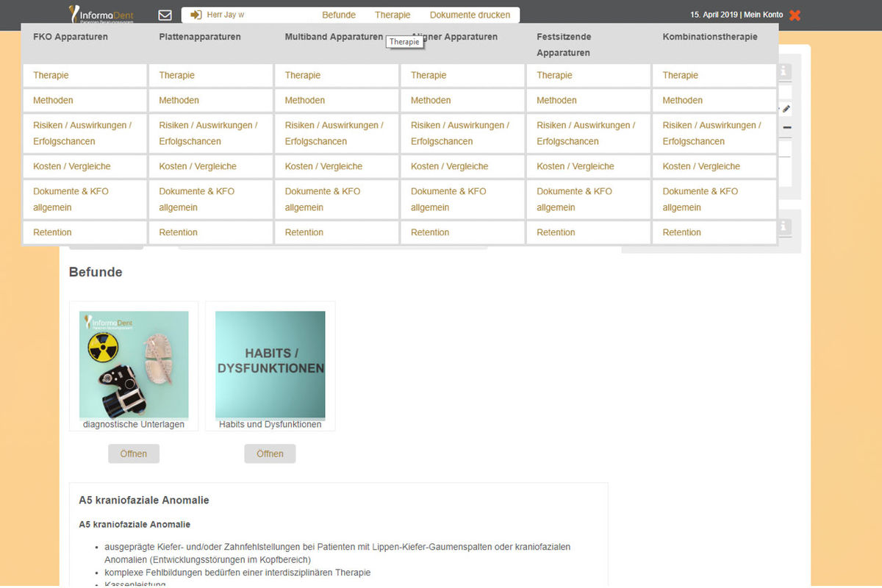
Task: Open the Dokumente drucken menu item
Action: (x=470, y=14)
